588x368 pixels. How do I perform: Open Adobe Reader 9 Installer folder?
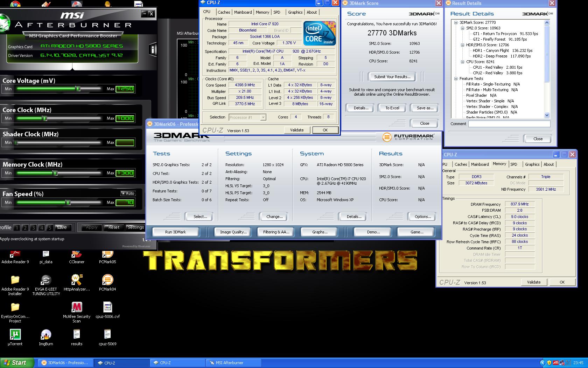[15, 285]
